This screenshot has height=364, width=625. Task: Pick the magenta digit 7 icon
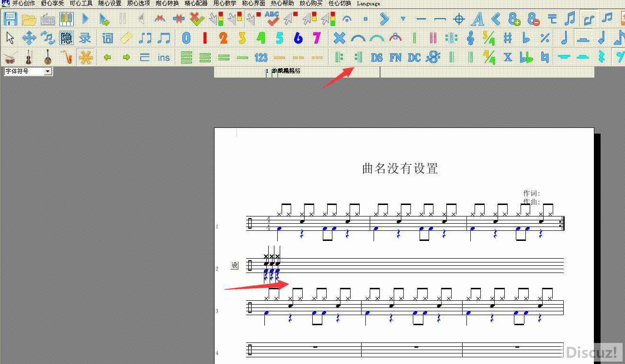[317, 38]
